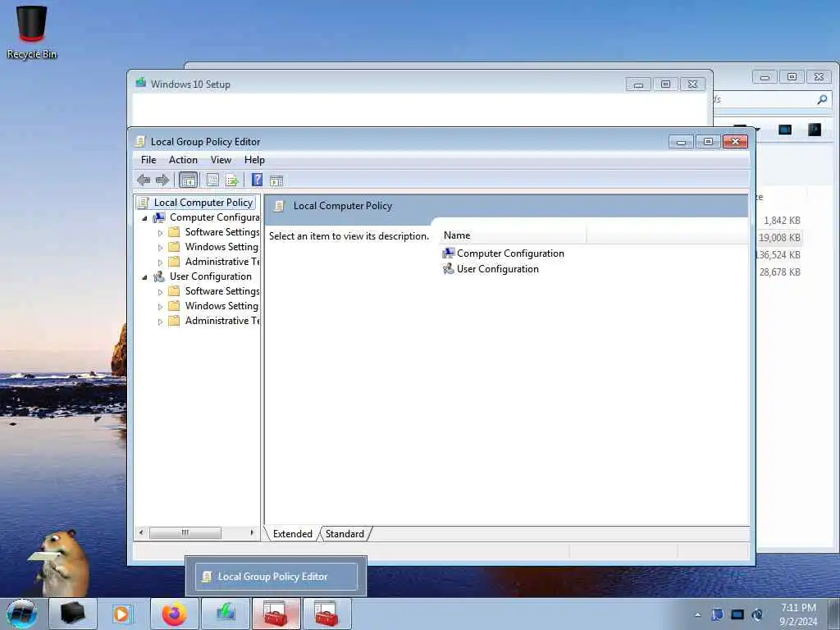Open the Help menu
The image size is (840, 630).
point(254,160)
